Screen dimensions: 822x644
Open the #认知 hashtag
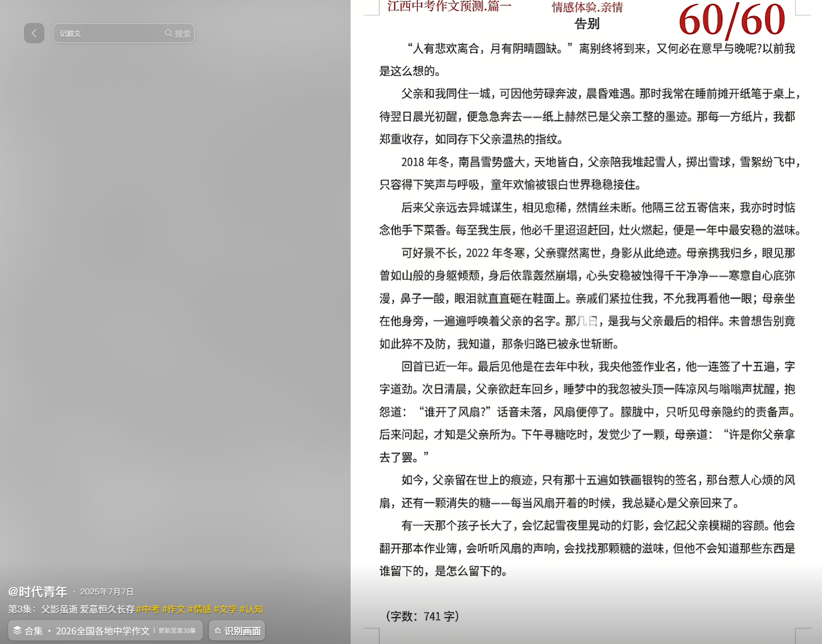(252, 609)
